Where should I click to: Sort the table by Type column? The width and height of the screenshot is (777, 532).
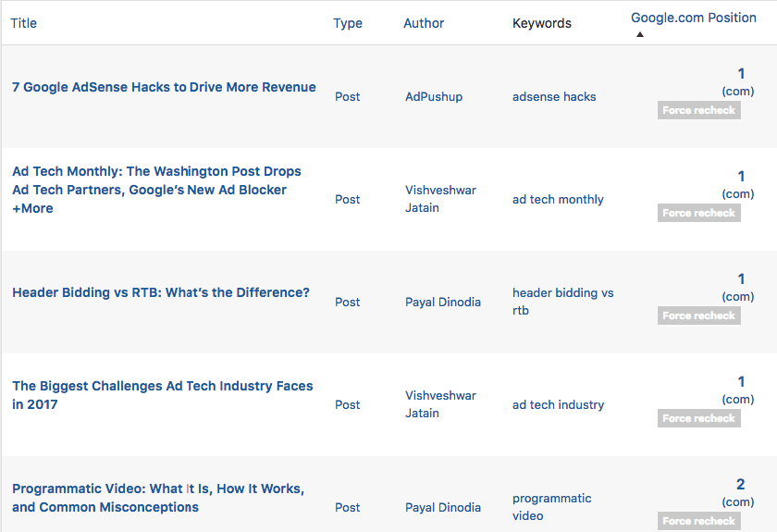tap(348, 23)
